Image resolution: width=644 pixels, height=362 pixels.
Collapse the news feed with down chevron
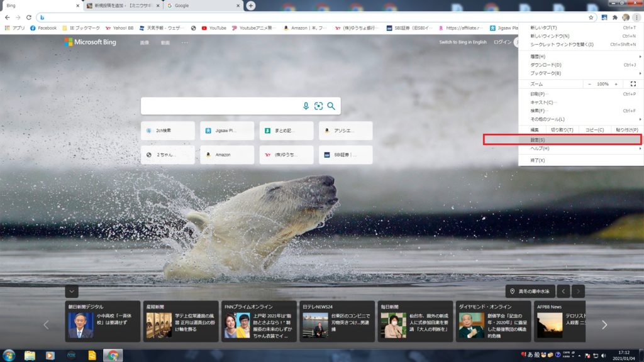pyautogui.click(x=72, y=291)
